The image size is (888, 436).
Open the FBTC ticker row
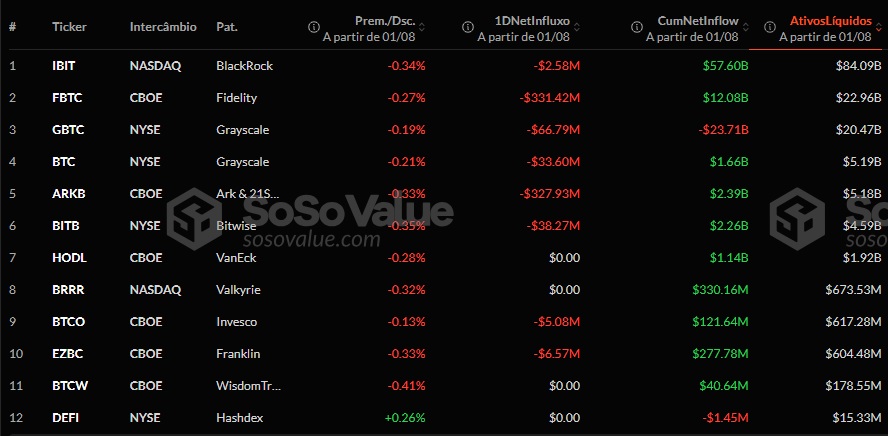click(444, 98)
